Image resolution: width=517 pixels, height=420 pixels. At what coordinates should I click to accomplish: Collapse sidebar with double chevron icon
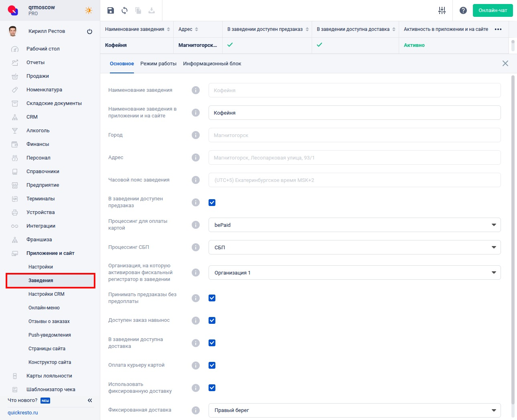90,400
